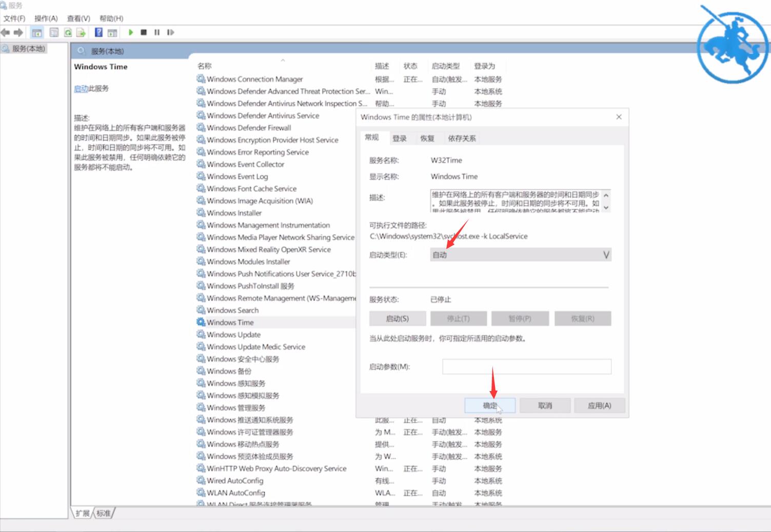Image resolution: width=771 pixels, height=532 pixels.
Task: Click the gear icon beside Windows Font Cache Service
Action: (x=201, y=188)
